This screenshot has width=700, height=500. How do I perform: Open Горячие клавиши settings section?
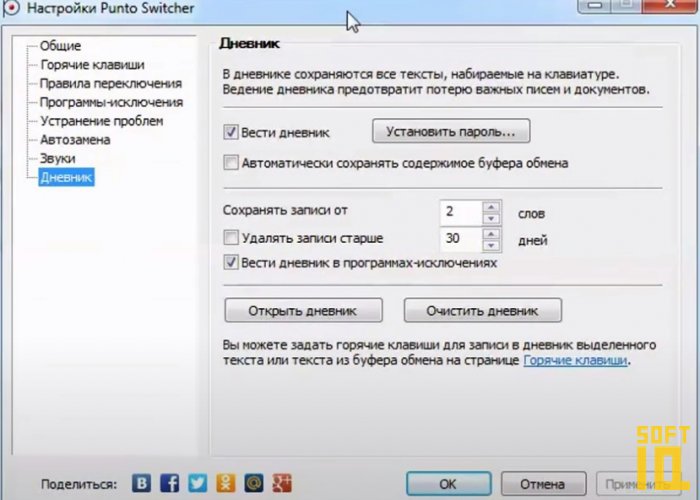[x=92, y=65]
